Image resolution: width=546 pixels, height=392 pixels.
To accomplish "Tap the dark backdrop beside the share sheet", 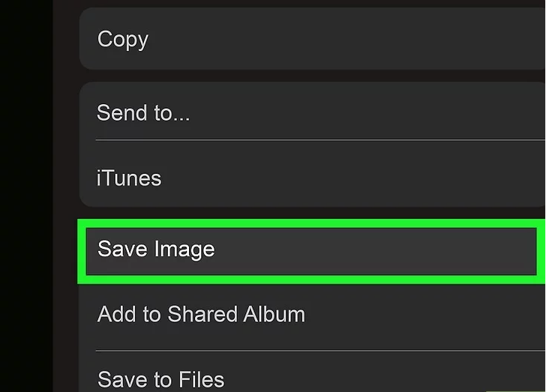I will (26, 195).
